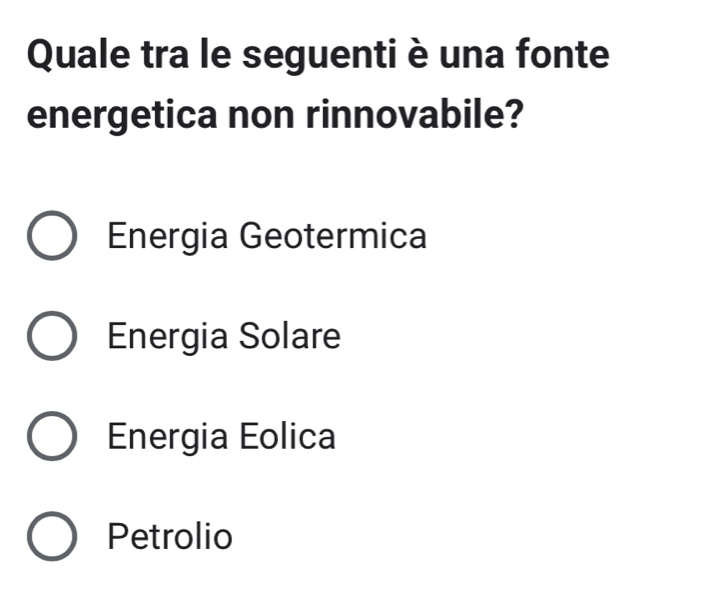Screen dimensions: 726x608
Task: Select the Energia Solare radio button
Action: (51, 337)
